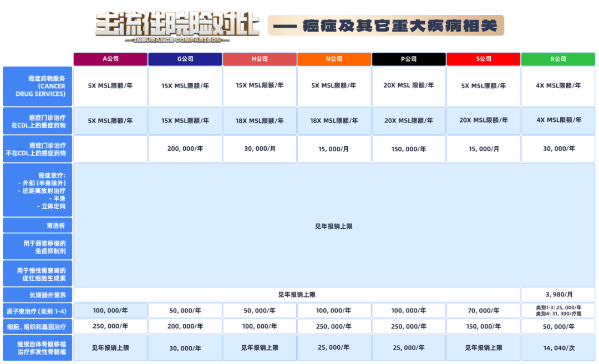Click the H公司 header cell

tap(259, 58)
